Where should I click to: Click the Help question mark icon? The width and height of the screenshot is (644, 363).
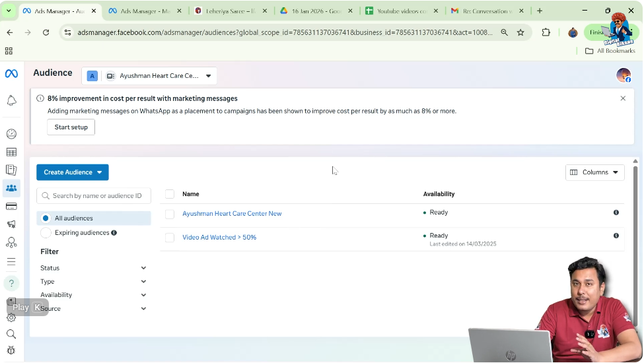pos(11,283)
